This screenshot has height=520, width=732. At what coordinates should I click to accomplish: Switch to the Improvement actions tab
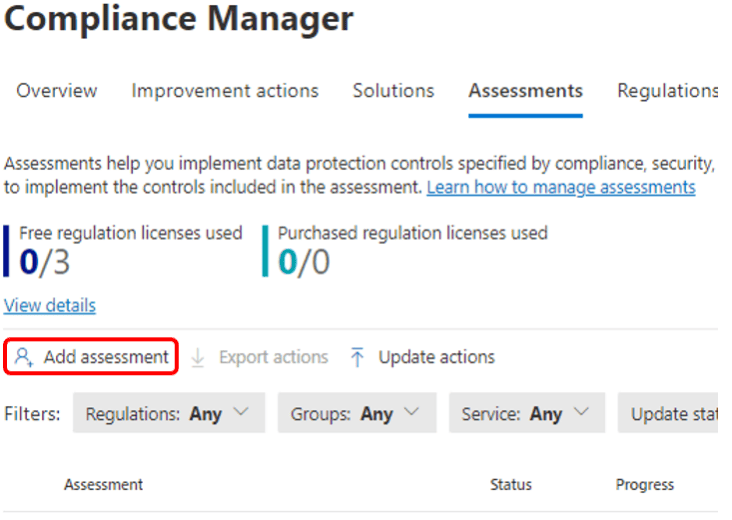click(225, 91)
